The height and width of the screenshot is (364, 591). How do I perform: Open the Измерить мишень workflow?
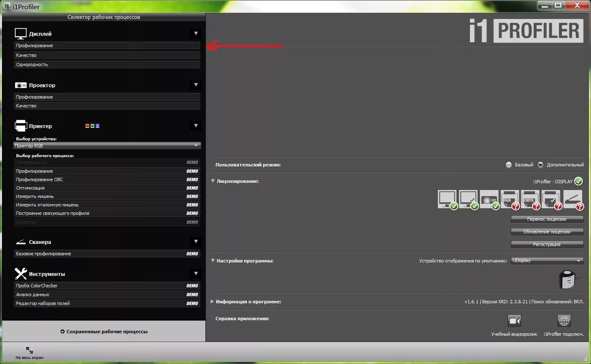coord(107,196)
